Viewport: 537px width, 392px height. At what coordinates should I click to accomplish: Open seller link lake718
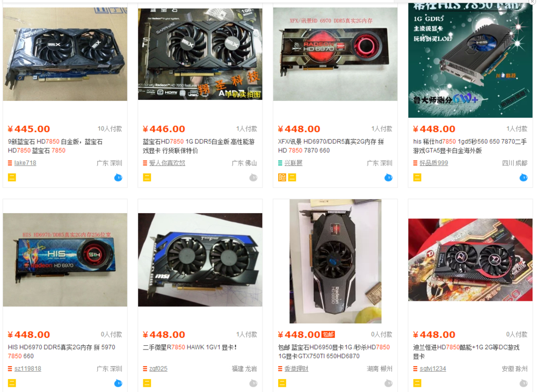[x=25, y=163]
